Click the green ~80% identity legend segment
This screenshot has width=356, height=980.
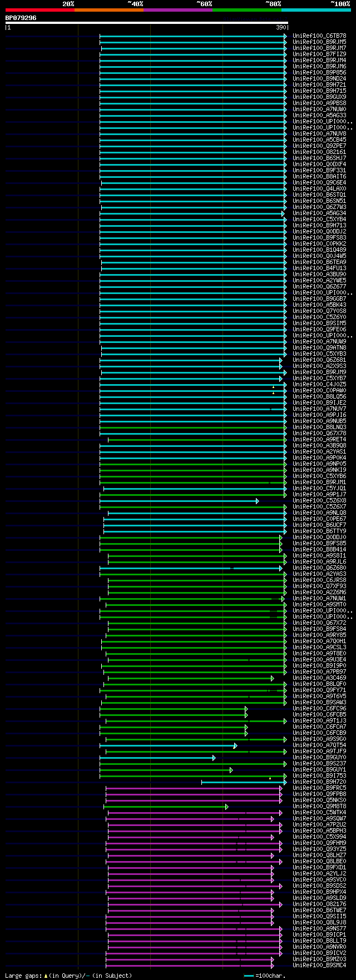click(x=247, y=9)
